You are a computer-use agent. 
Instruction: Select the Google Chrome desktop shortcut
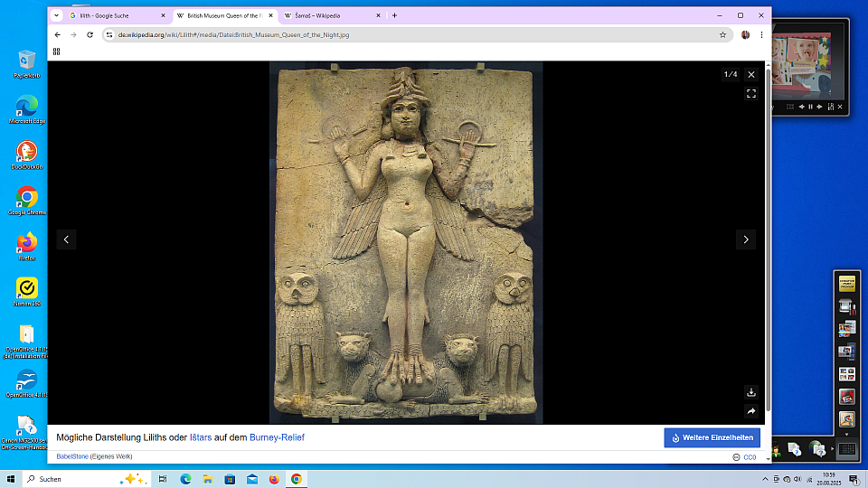tap(26, 201)
